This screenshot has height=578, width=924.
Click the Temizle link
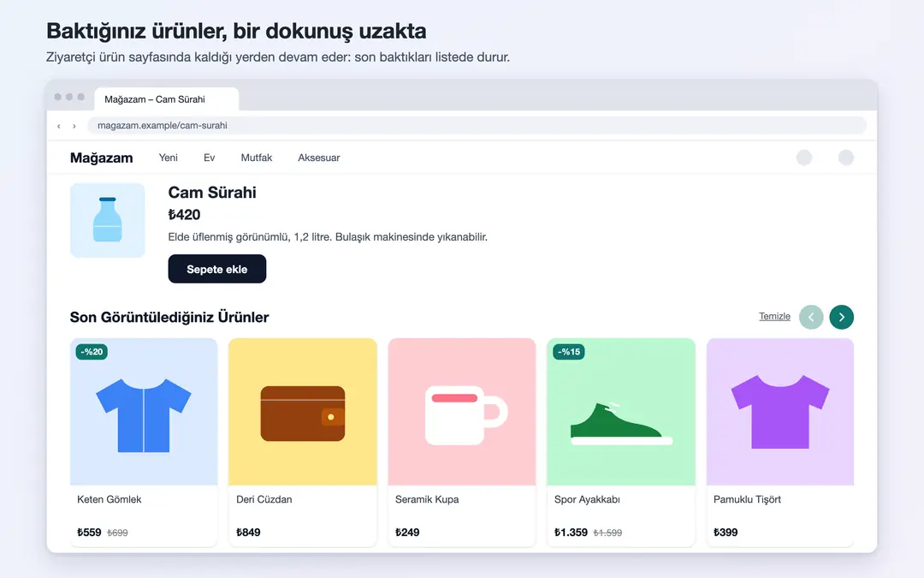pyautogui.click(x=774, y=316)
